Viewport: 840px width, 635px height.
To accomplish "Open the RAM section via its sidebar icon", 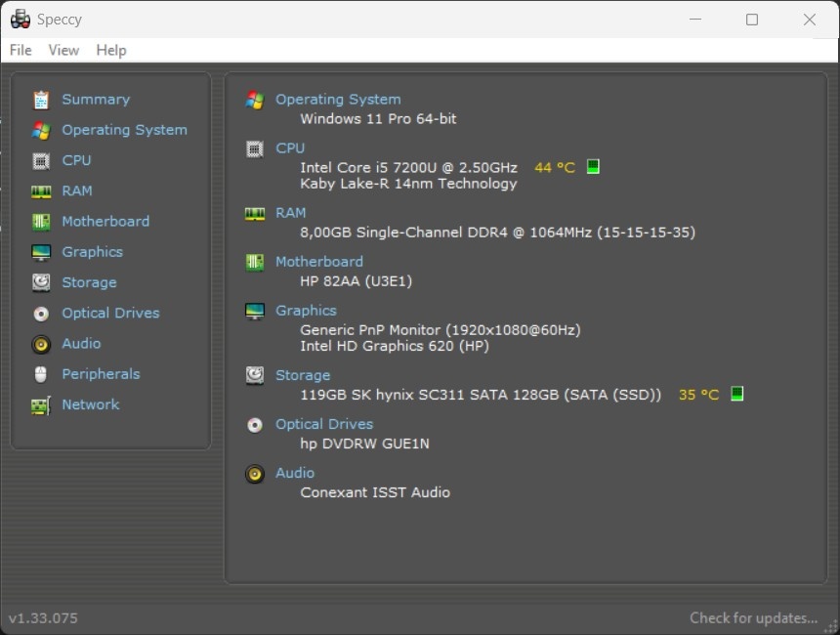I will [x=40, y=190].
